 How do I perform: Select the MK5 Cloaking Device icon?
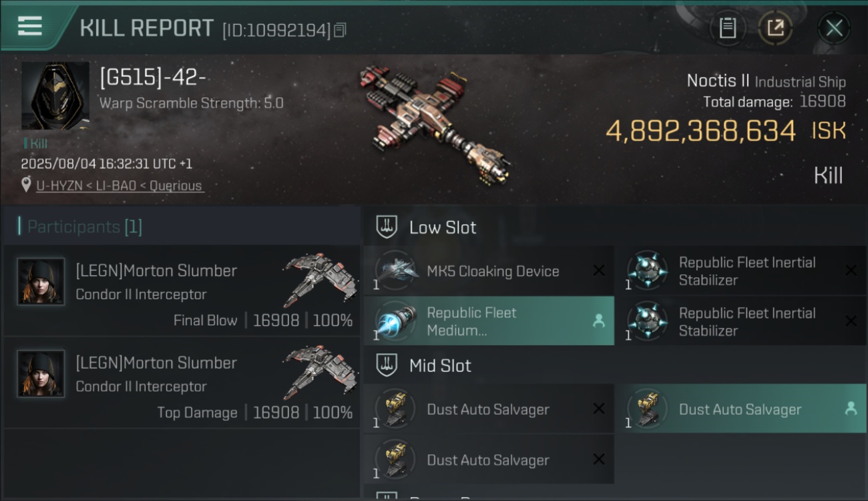(x=397, y=271)
